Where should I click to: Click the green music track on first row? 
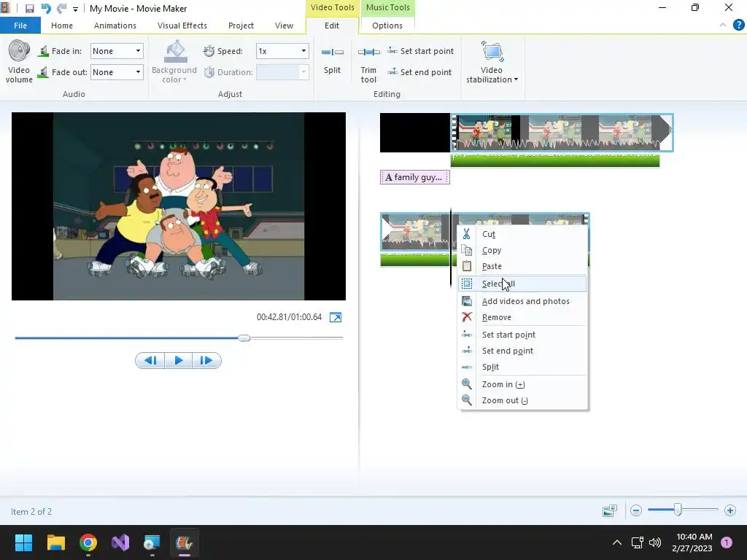(555, 161)
